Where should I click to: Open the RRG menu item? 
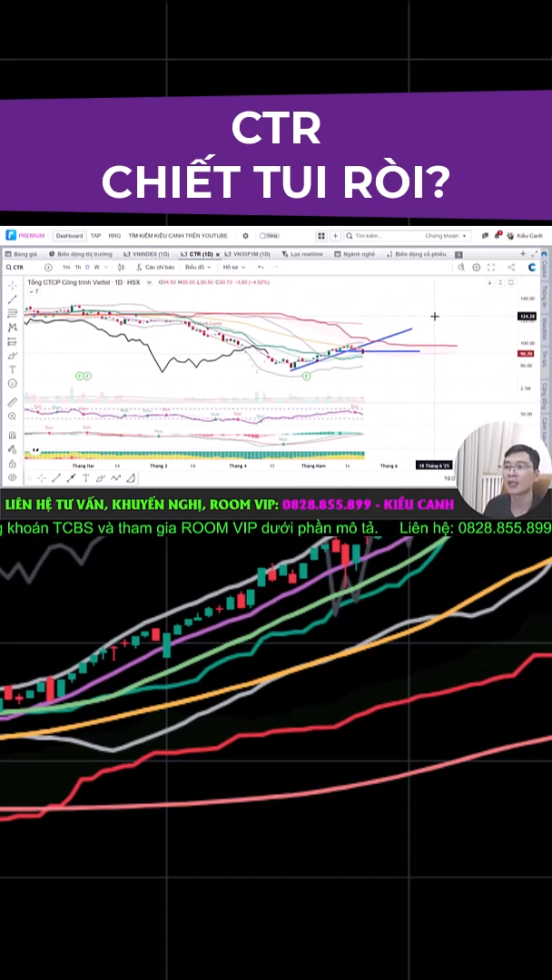point(115,236)
